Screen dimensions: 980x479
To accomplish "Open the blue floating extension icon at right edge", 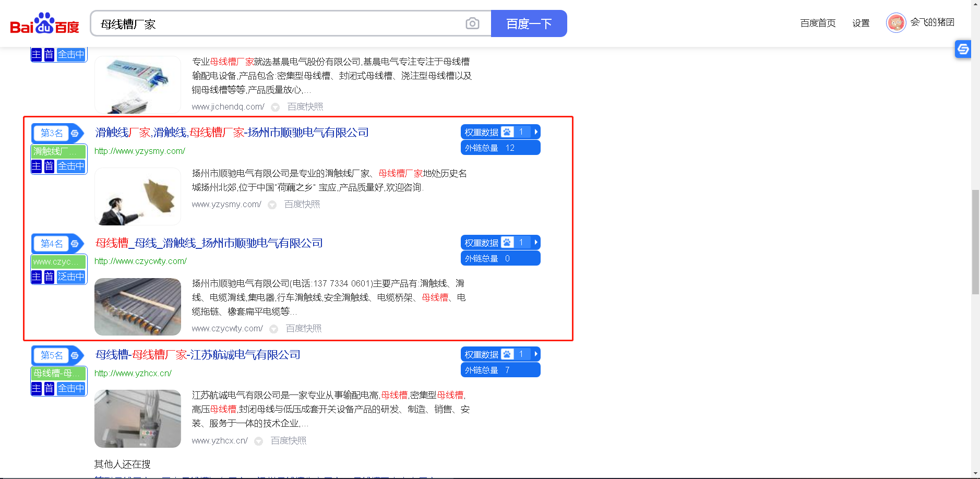I will [963, 49].
